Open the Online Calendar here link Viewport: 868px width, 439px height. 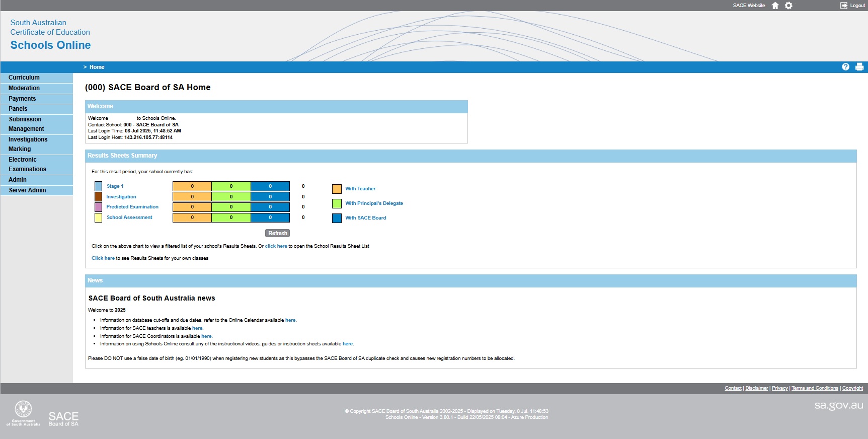tap(290, 320)
